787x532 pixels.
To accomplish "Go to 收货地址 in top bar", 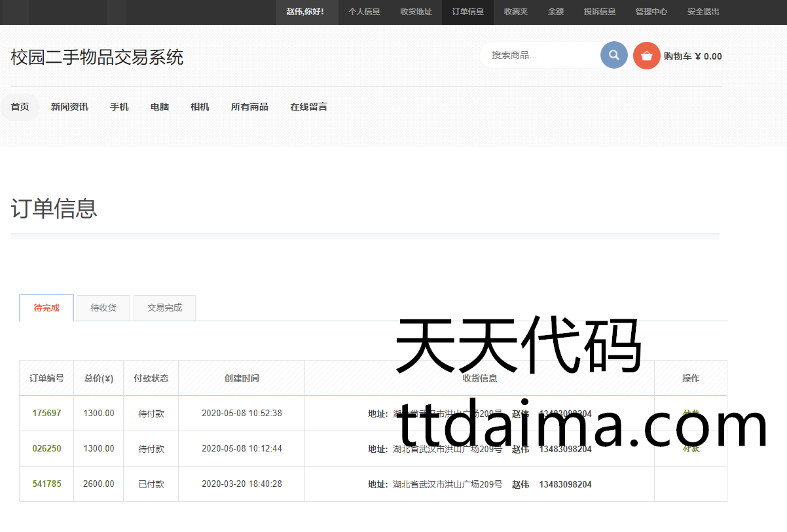I will click(416, 12).
